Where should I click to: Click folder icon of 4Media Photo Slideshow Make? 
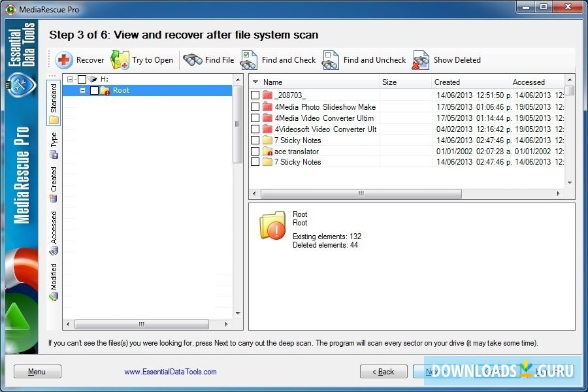click(x=267, y=107)
